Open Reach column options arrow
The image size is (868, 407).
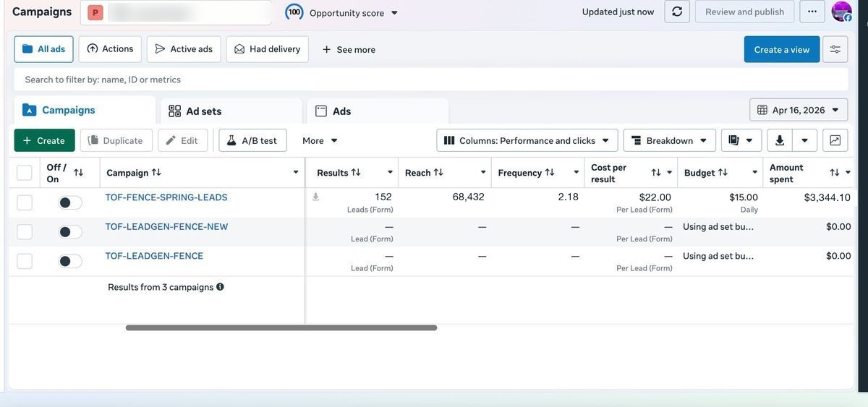coord(483,172)
